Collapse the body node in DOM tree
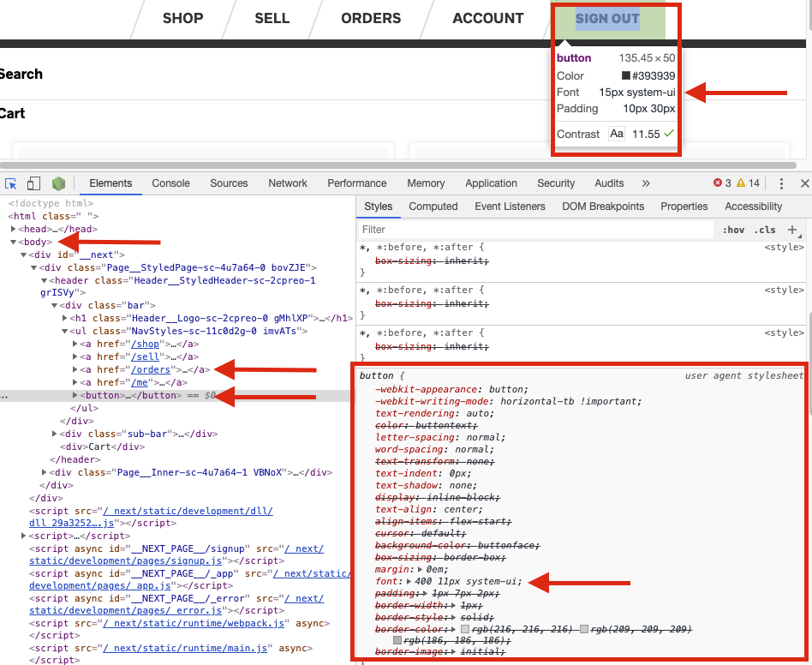 click(x=13, y=242)
